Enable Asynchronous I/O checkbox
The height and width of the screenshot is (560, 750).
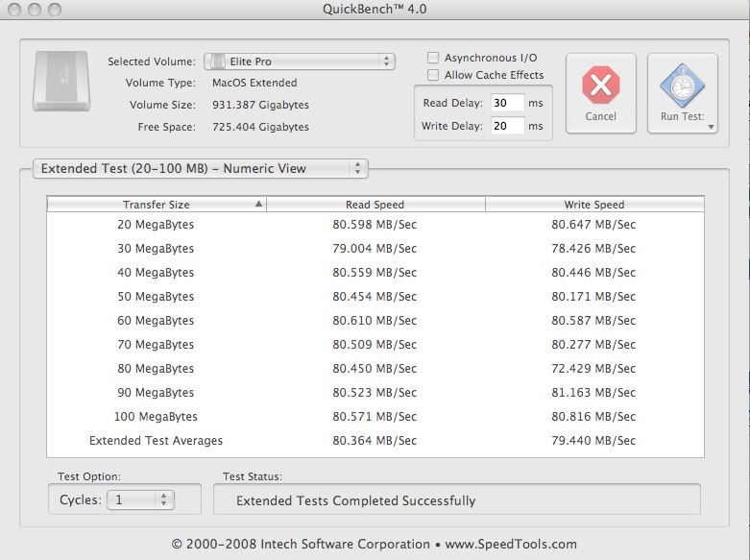[433, 58]
